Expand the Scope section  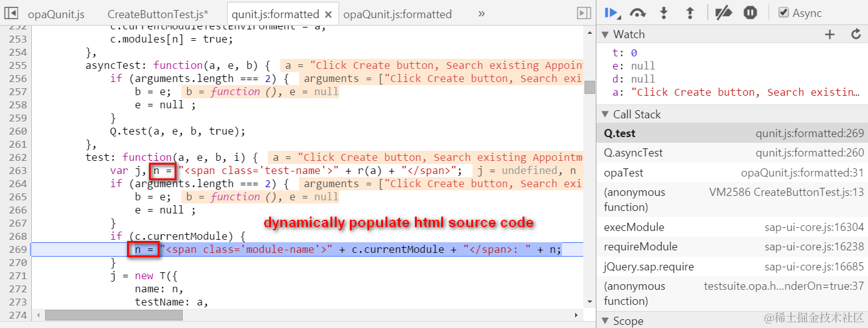pyautogui.click(x=605, y=321)
